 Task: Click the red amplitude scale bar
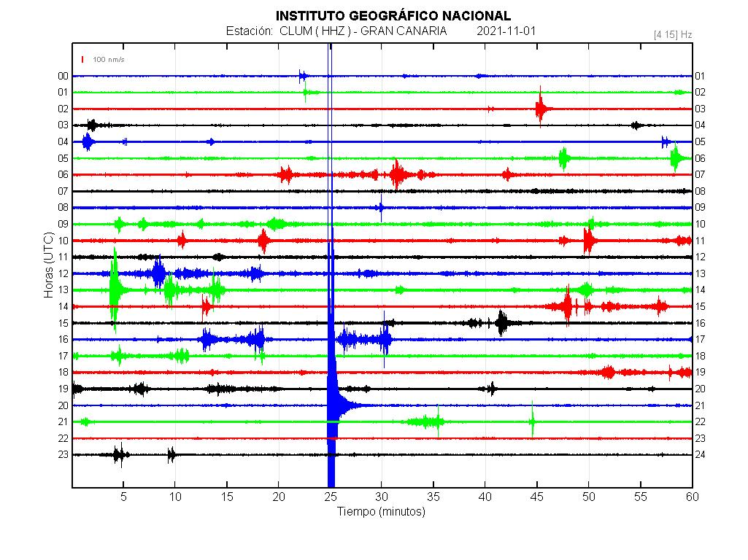(82, 60)
